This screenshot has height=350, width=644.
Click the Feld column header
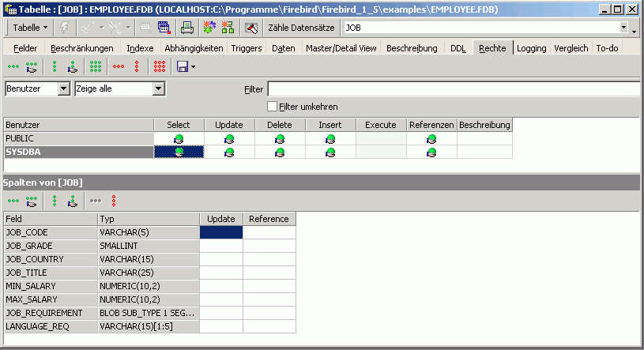[x=51, y=219]
